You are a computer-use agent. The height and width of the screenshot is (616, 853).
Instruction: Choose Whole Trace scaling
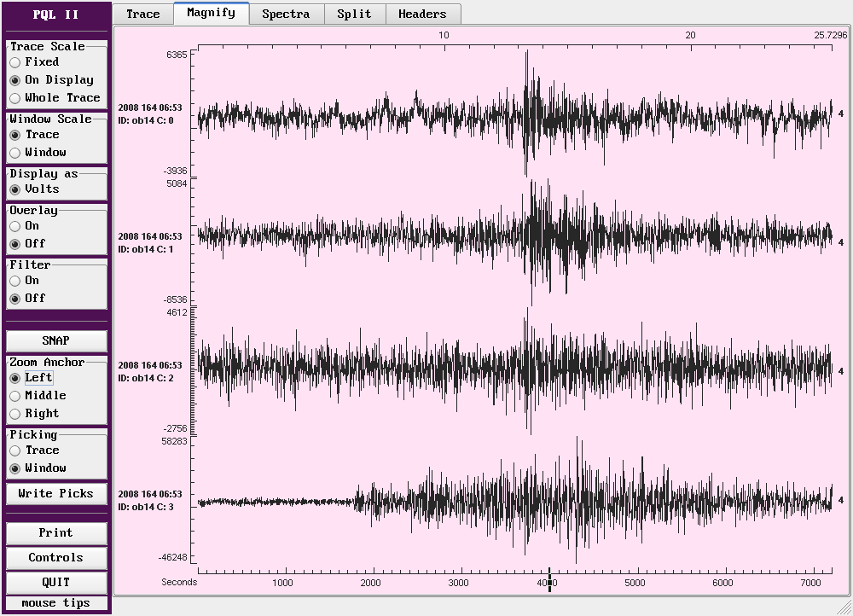pyautogui.click(x=15, y=98)
